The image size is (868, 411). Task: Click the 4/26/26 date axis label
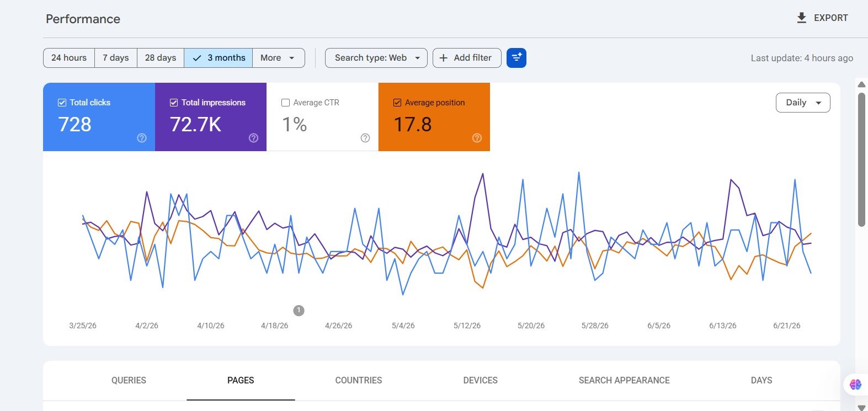339,325
